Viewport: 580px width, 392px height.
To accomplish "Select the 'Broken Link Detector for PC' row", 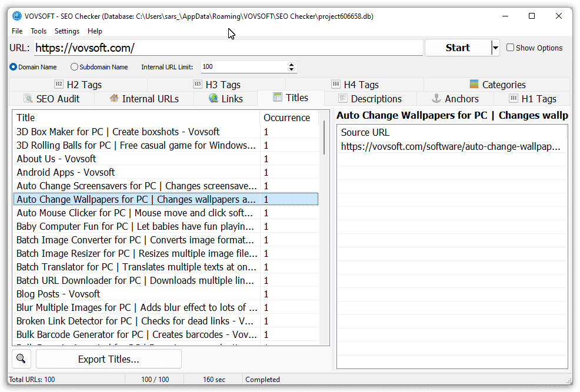I will point(166,321).
